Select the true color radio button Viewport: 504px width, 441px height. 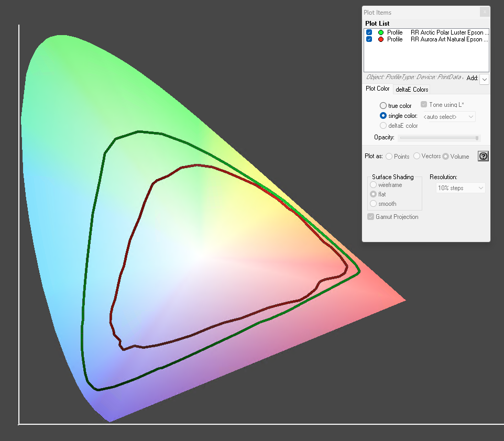click(x=384, y=106)
